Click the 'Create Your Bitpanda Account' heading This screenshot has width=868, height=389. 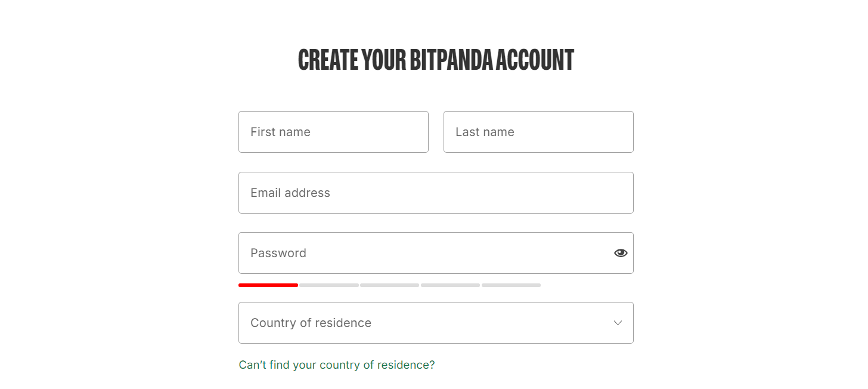point(436,59)
